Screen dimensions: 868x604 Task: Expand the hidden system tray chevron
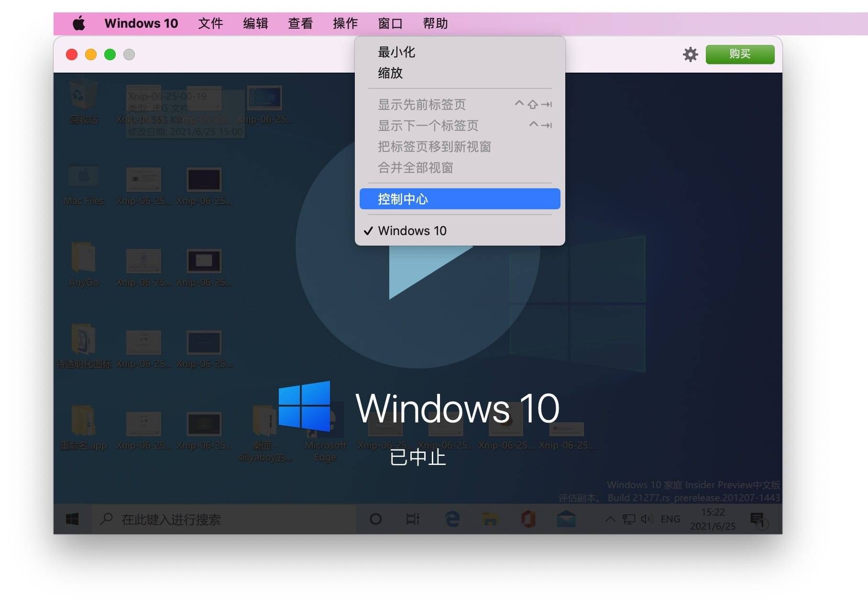point(610,519)
